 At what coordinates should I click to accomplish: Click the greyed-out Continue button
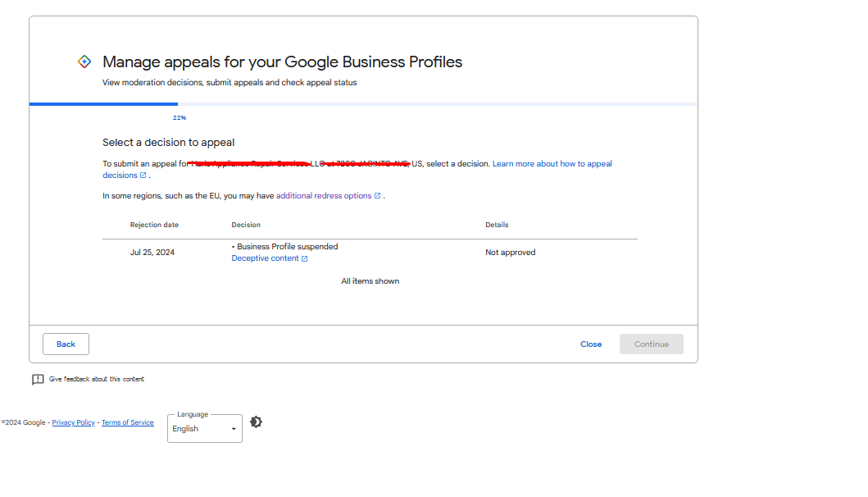(x=652, y=344)
